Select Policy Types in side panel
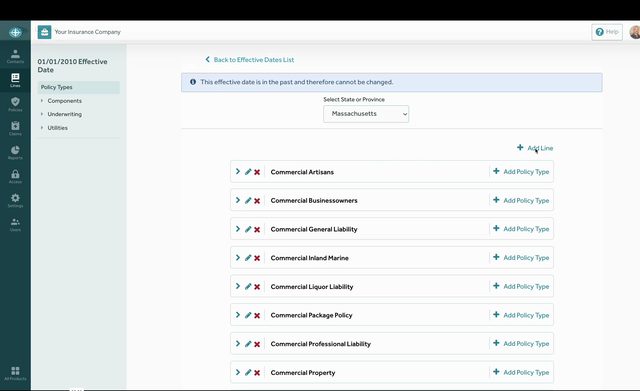The height and width of the screenshot is (391, 640). pyautogui.click(x=78, y=87)
